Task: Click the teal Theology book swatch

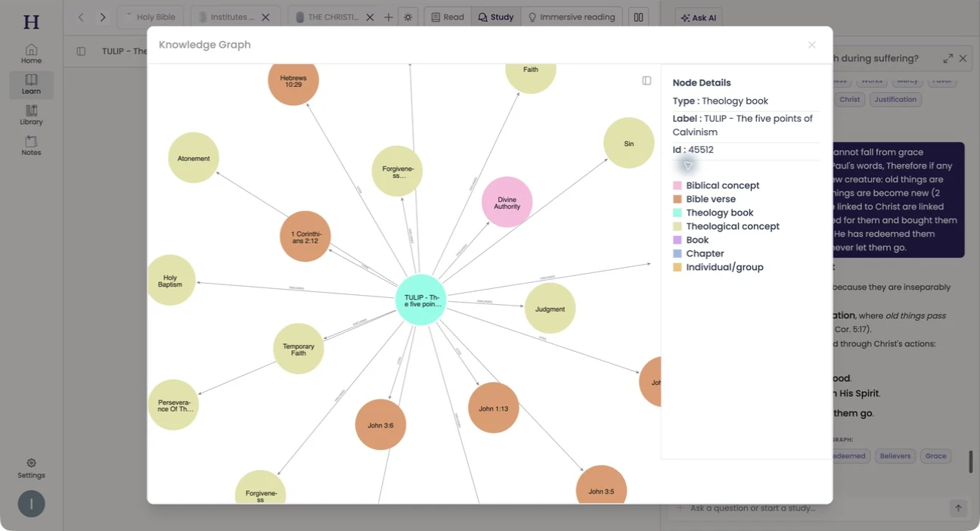Action: point(678,213)
